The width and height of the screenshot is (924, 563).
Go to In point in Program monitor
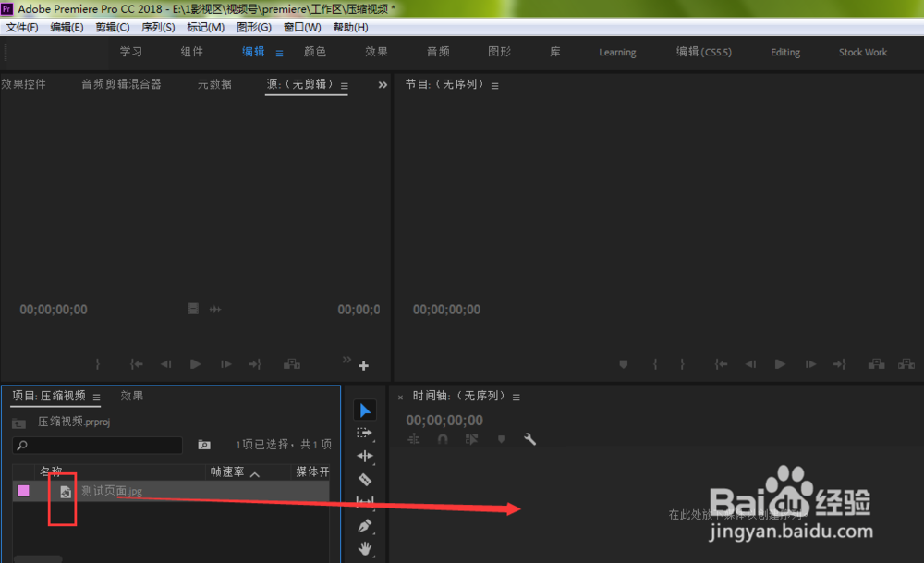click(721, 364)
